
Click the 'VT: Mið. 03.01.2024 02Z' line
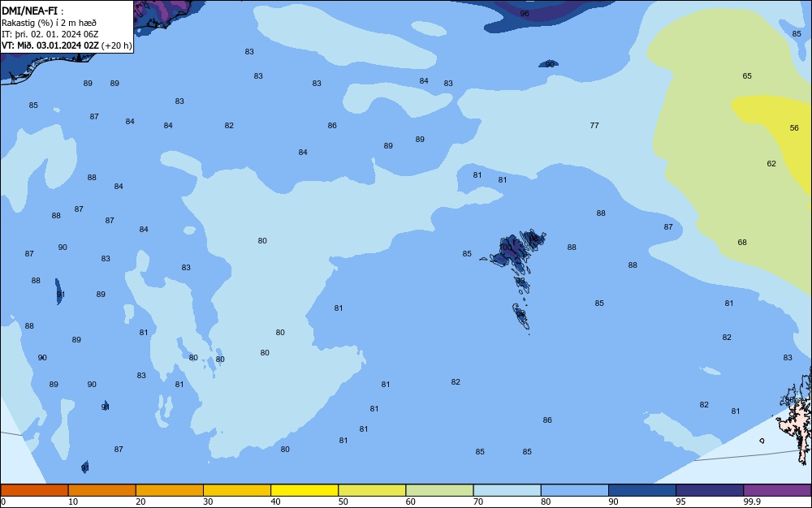pos(50,45)
